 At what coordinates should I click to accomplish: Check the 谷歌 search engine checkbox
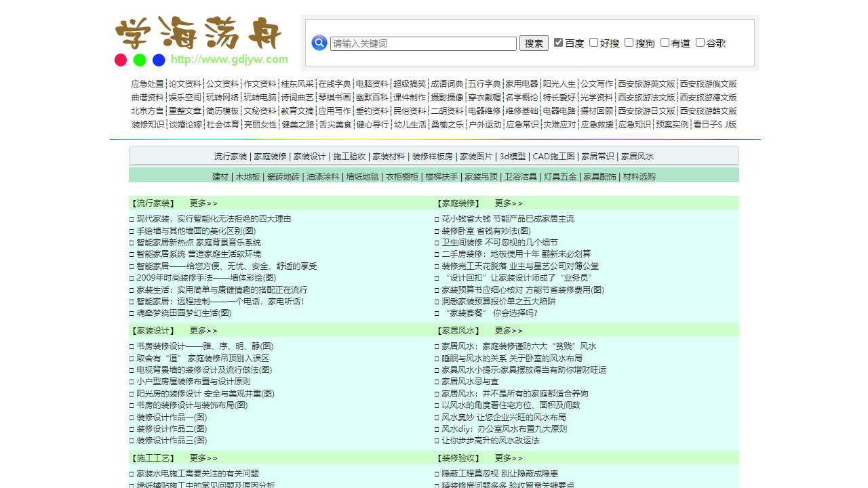[x=700, y=43]
